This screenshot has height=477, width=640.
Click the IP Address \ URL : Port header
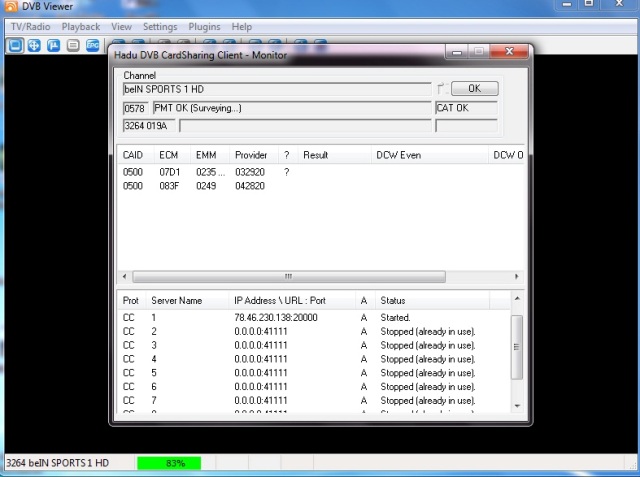292,301
